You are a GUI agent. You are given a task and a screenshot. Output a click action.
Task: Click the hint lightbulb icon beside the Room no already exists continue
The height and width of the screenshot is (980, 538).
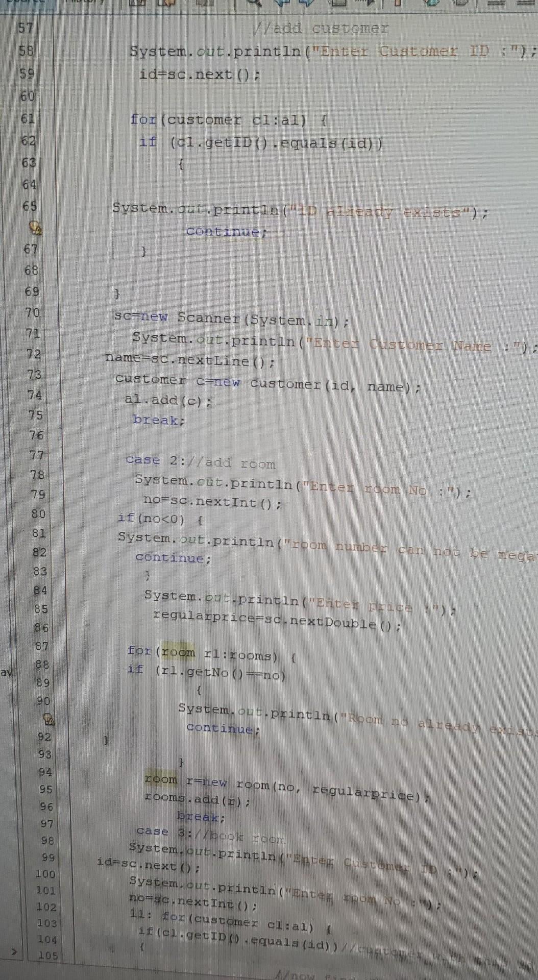(48, 720)
